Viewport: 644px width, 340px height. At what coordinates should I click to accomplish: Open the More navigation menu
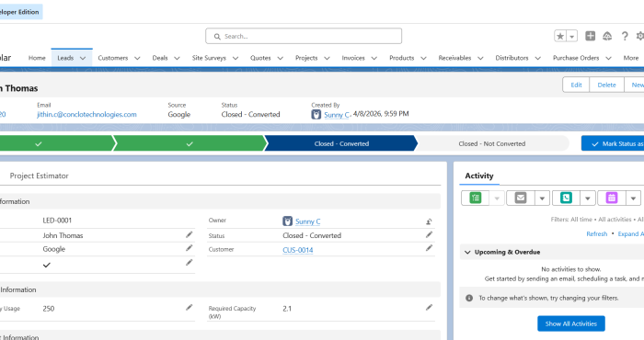(631, 58)
